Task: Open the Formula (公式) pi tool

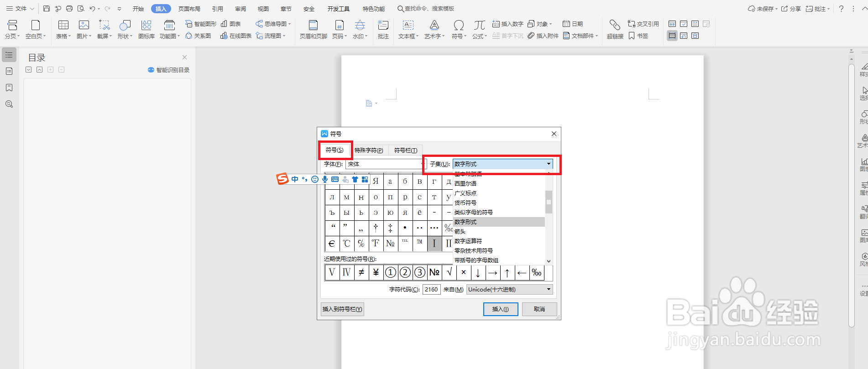Action: click(480, 30)
